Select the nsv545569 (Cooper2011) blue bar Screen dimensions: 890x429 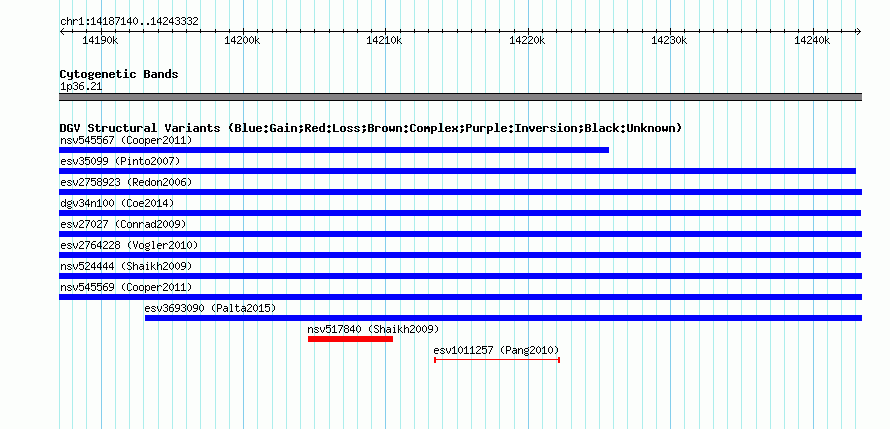pyautogui.click(x=460, y=297)
